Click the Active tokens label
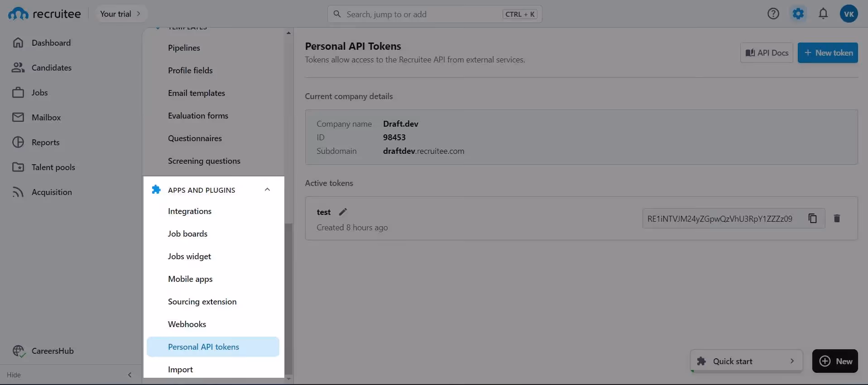 pos(329,183)
